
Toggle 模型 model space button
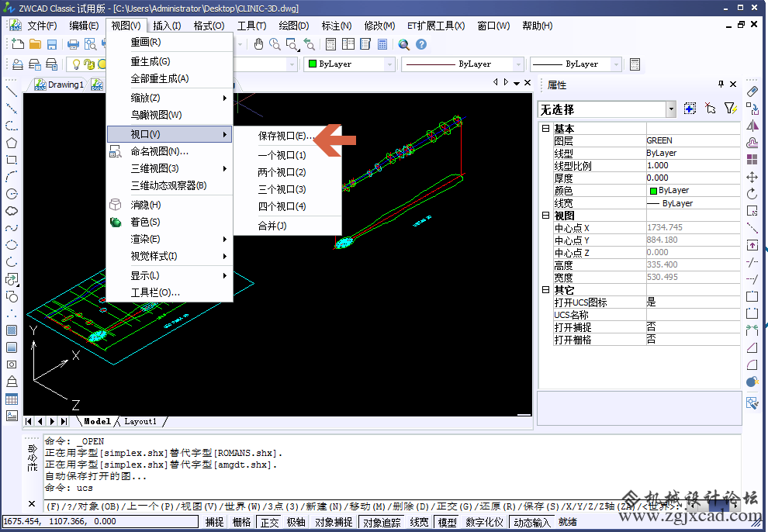(x=447, y=522)
